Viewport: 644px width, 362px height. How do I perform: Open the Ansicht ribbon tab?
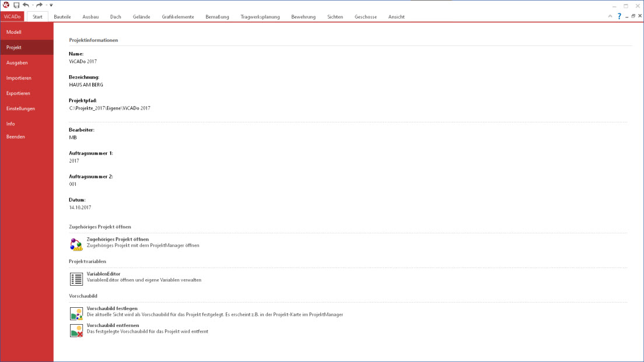click(396, 17)
